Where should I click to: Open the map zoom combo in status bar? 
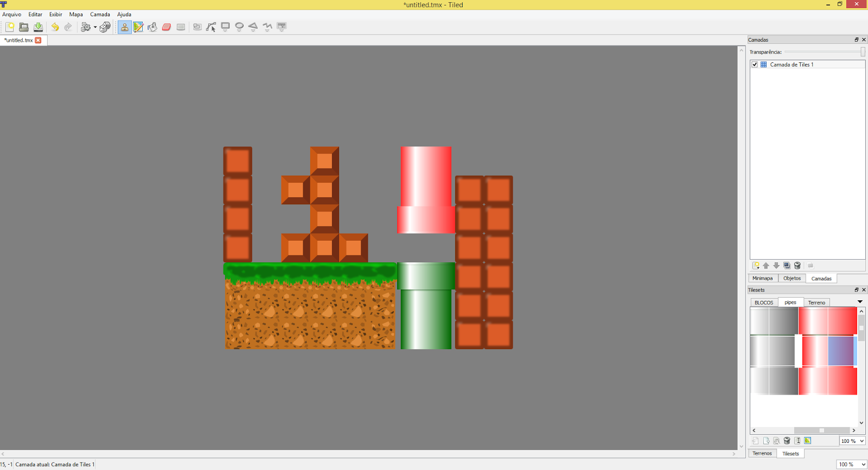pyautogui.click(x=852, y=464)
